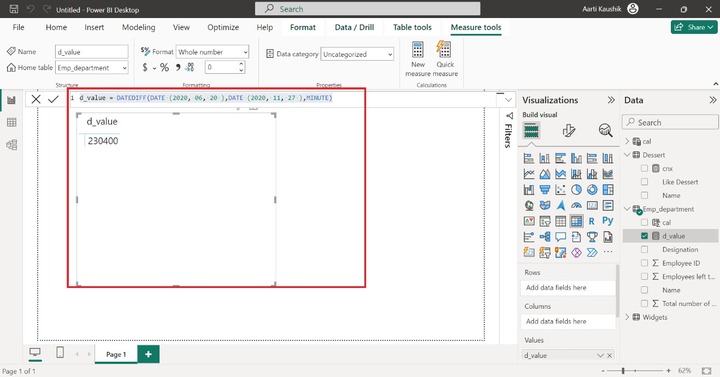Check the Total number of field
The image size is (720, 377).
(644, 304)
